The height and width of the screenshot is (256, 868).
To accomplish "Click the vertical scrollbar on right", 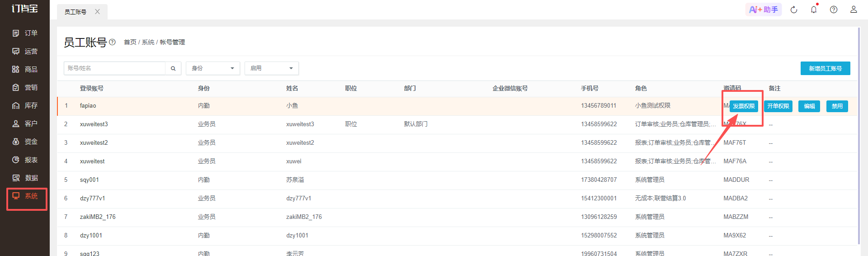I will [x=859, y=136].
